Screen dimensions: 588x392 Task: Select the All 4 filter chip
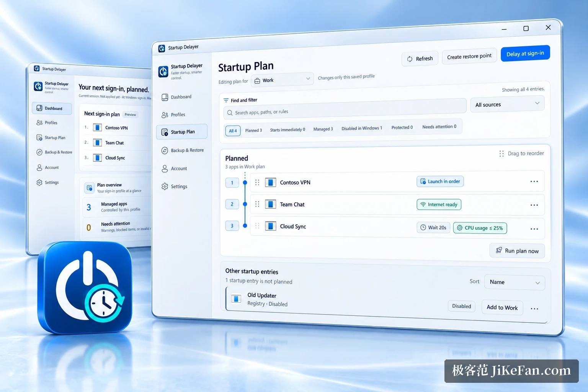tap(233, 131)
